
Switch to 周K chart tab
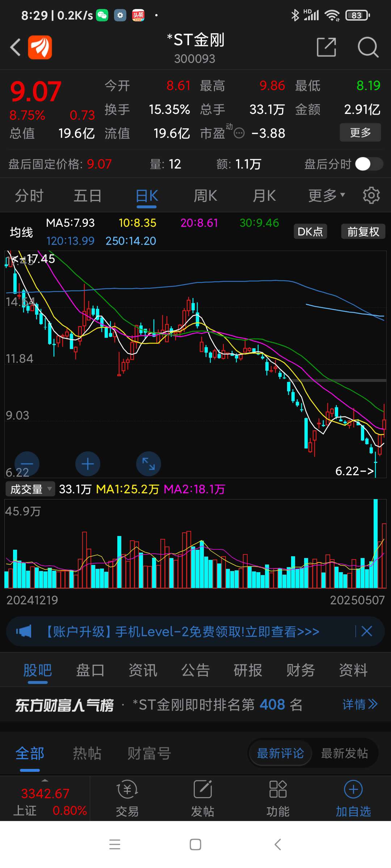pyautogui.click(x=205, y=196)
